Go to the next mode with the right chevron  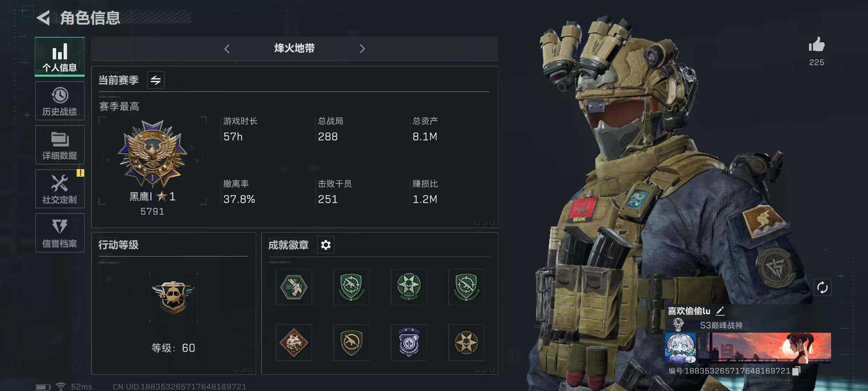point(362,49)
